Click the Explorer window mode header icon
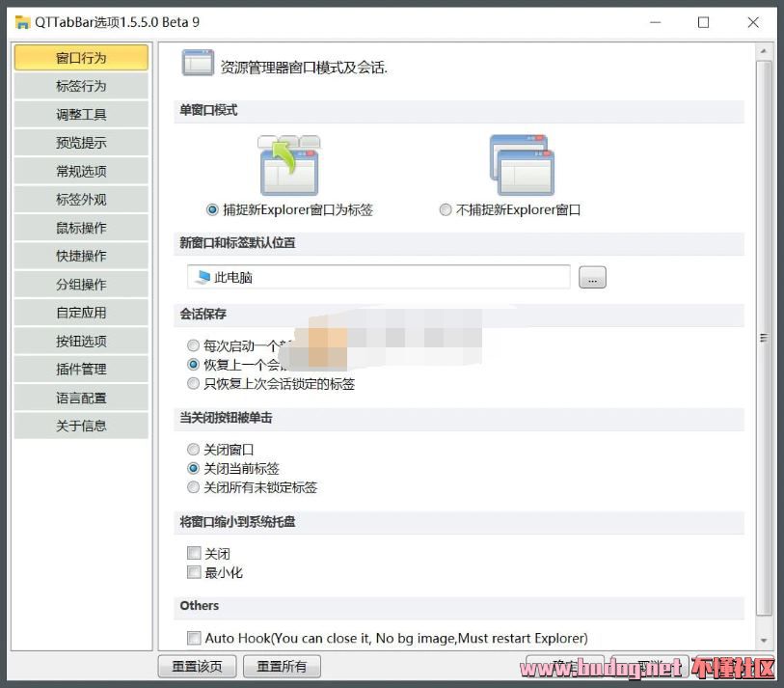 point(198,63)
